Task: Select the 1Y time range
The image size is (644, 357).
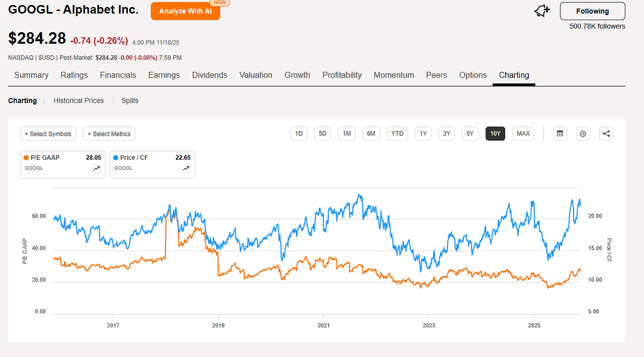Action: point(423,134)
